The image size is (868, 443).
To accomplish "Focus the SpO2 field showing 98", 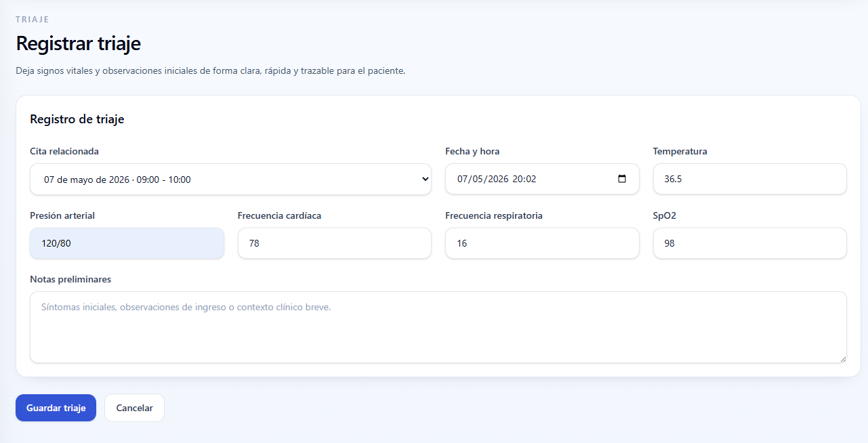I will (749, 243).
